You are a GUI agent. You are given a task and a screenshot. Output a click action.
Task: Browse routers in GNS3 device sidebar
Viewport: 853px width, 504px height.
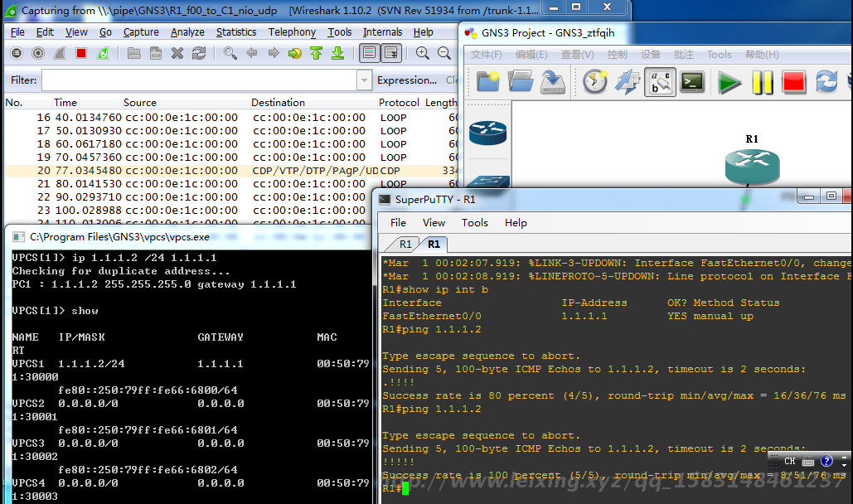(x=488, y=133)
